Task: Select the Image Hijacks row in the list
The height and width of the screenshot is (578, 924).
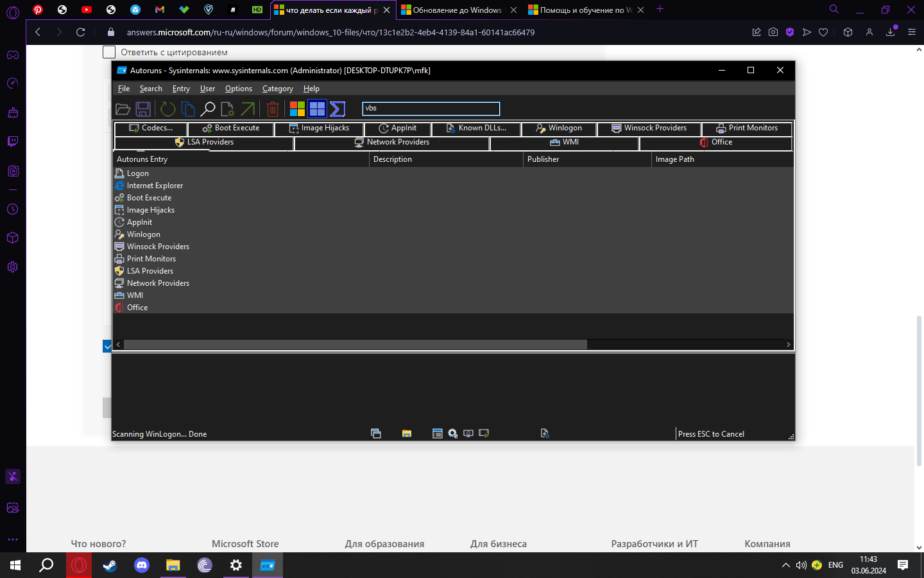Action: click(453, 210)
